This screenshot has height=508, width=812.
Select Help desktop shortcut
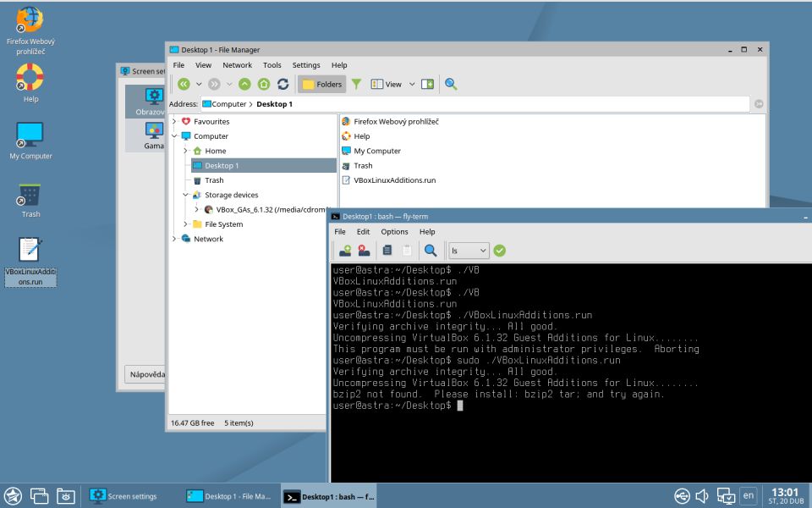click(x=30, y=83)
